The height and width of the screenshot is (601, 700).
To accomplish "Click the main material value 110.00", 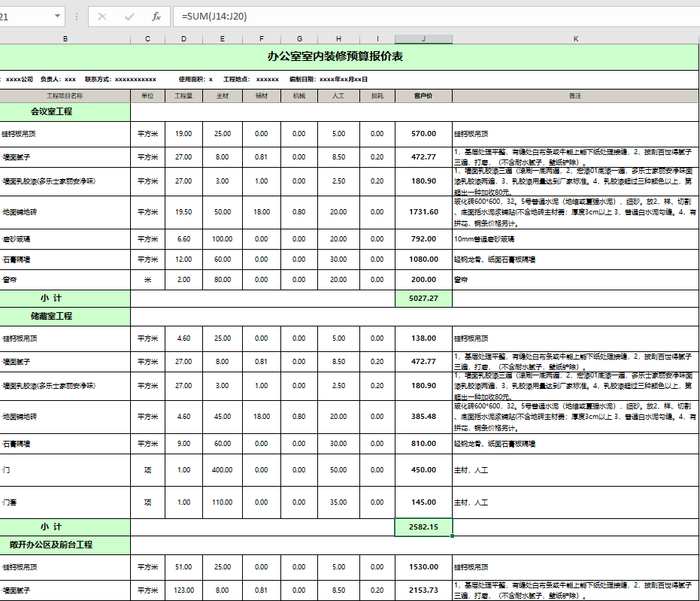I will click(x=223, y=502).
